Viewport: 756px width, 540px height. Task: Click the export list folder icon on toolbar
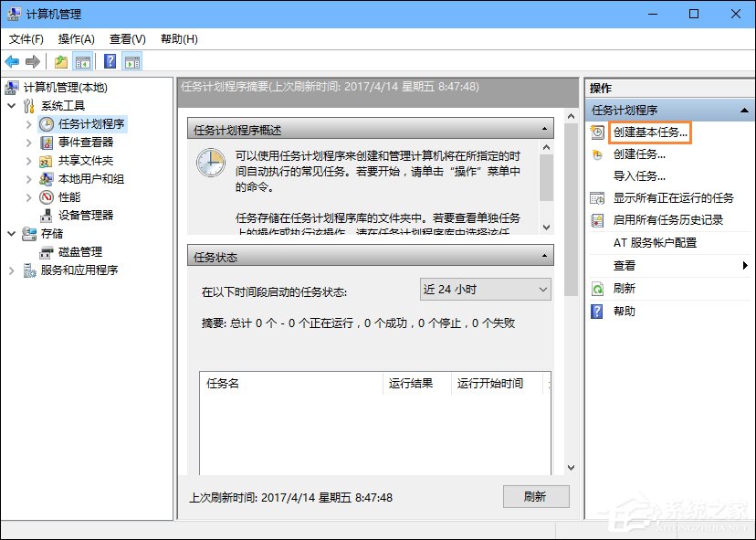pos(59,60)
